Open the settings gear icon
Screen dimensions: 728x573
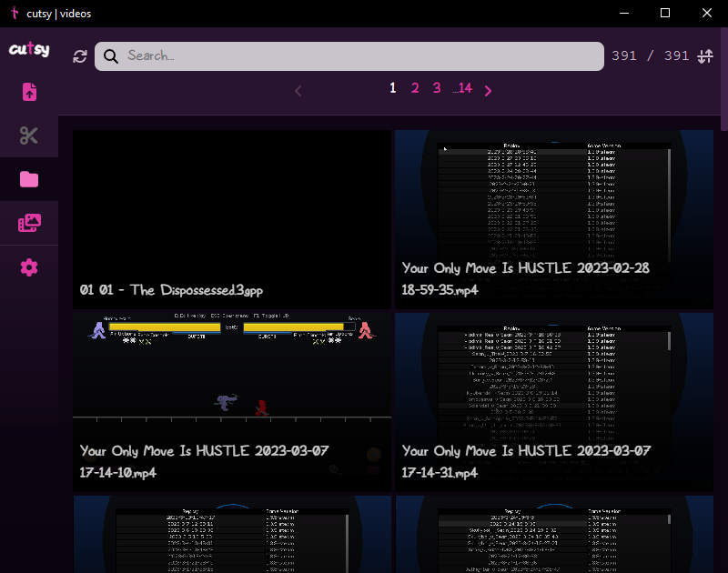(29, 267)
